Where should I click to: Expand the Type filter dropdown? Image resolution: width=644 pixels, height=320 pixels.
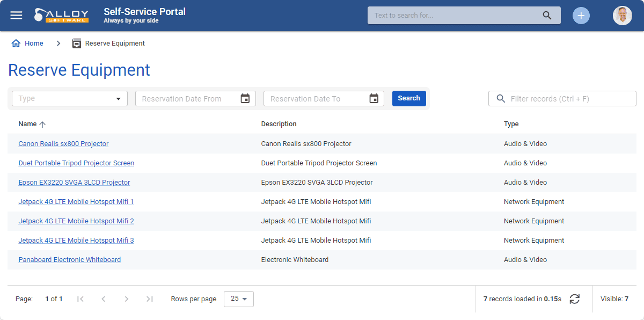70,98
